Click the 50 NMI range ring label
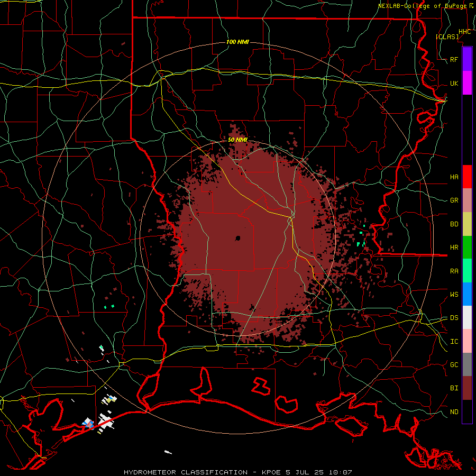Image resolution: width=476 pixels, height=476 pixels. pos(237,140)
